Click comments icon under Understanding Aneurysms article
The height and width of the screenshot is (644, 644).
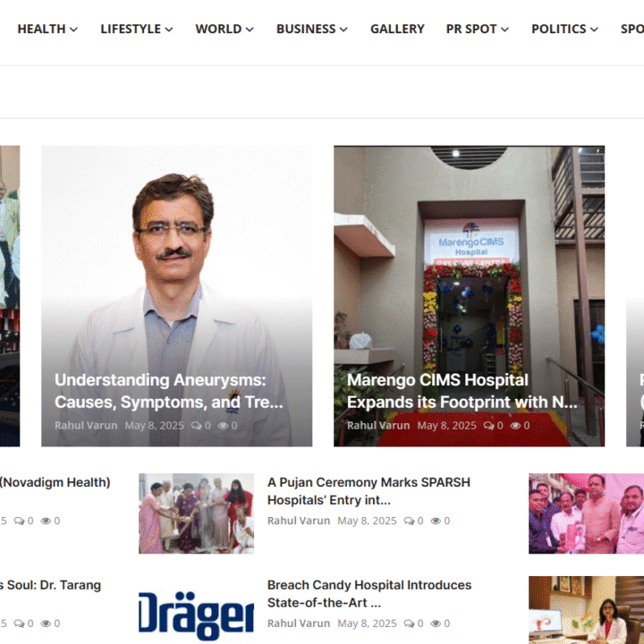pyautogui.click(x=197, y=426)
